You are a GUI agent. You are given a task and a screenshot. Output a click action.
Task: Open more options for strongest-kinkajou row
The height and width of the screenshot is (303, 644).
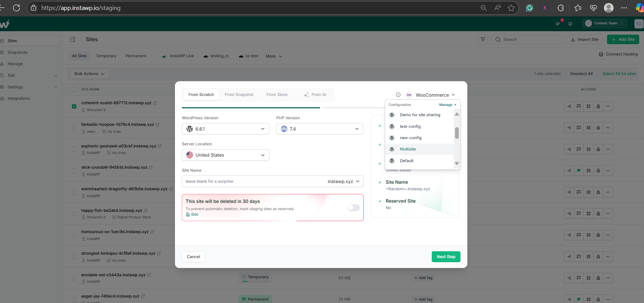[608, 256]
